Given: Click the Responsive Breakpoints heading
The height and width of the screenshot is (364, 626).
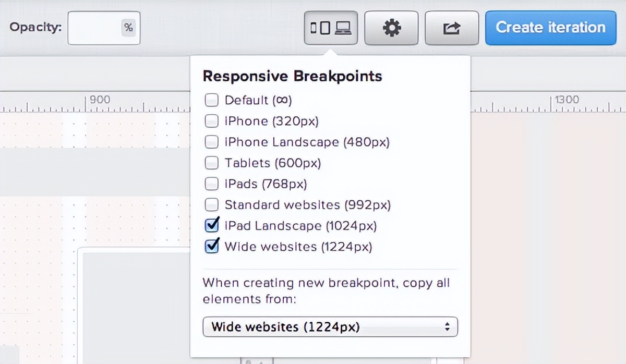Looking at the screenshot, I should [x=292, y=76].
